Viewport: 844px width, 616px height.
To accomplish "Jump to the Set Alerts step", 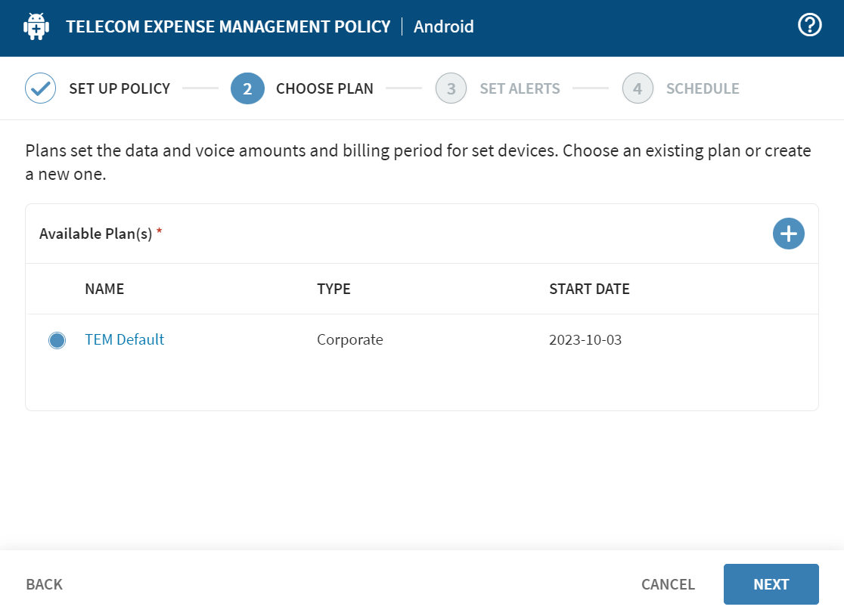I will (520, 88).
